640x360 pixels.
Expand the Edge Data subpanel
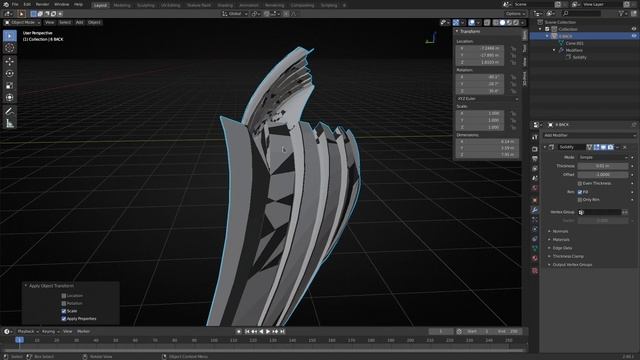562,248
